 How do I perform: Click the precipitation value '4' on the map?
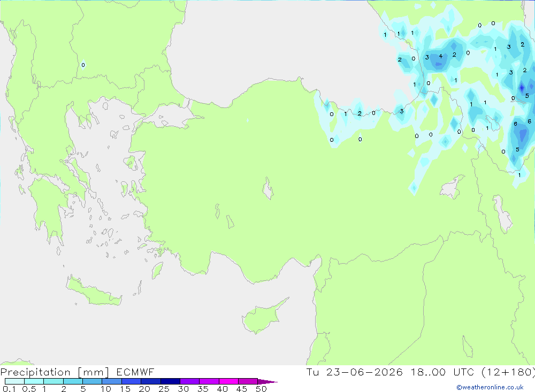[440, 56]
